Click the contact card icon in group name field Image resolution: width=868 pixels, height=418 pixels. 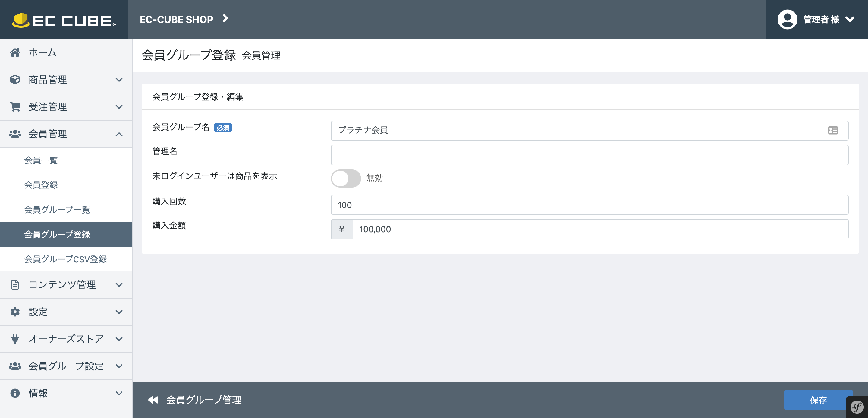pyautogui.click(x=833, y=130)
